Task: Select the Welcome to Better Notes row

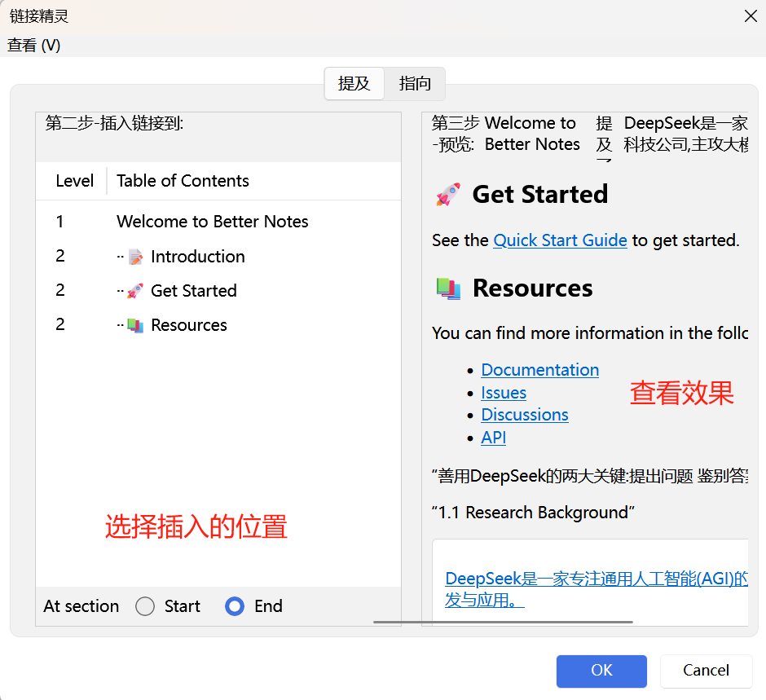Action: tap(218, 222)
